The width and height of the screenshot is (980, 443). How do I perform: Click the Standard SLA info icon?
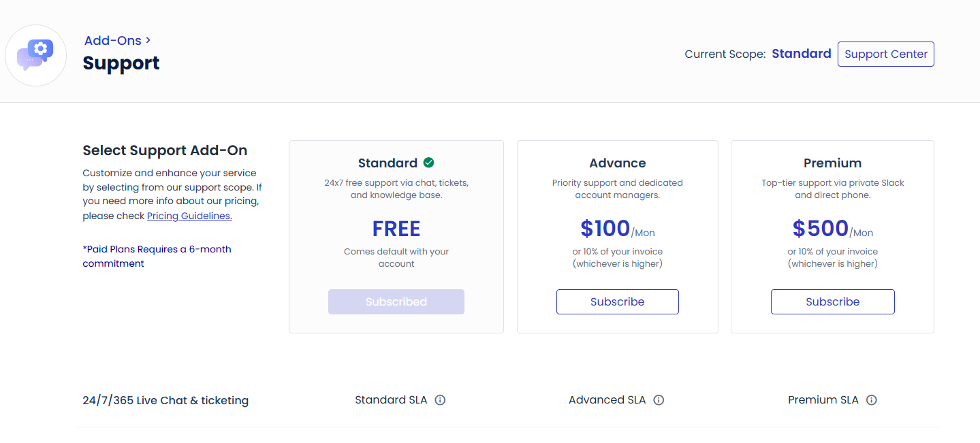click(x=440, y=400)
